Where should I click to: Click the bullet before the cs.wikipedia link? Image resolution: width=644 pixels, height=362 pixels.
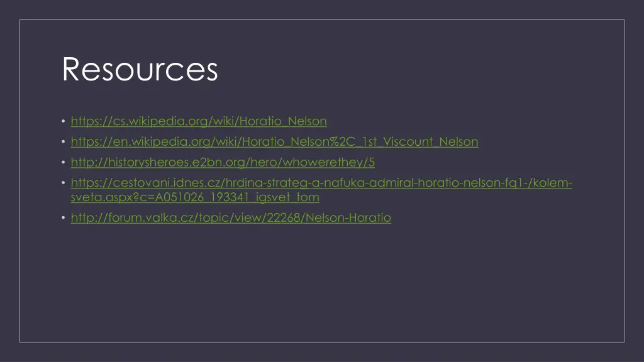pos(64,121)
